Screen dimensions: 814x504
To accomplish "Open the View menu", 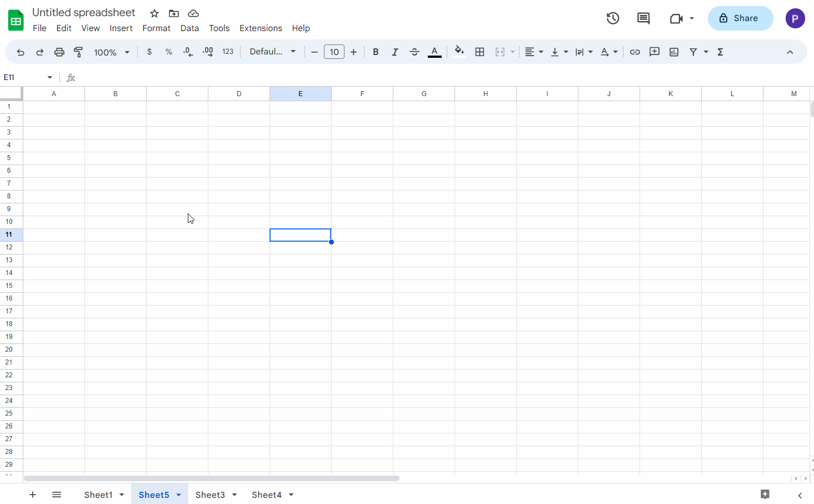I will (91, 28).
